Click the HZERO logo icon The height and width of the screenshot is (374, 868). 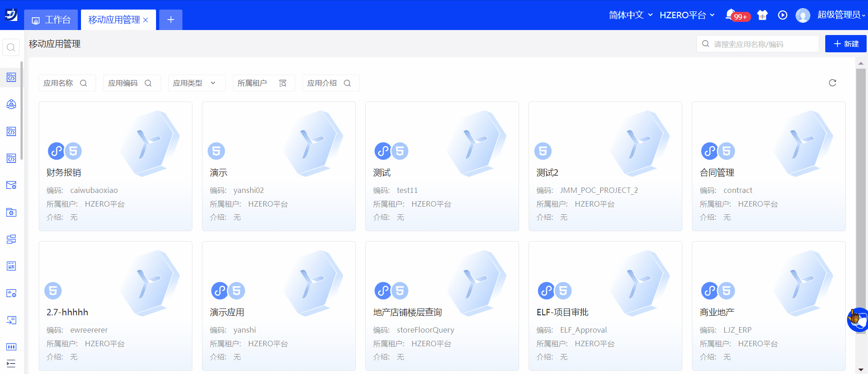11,15
